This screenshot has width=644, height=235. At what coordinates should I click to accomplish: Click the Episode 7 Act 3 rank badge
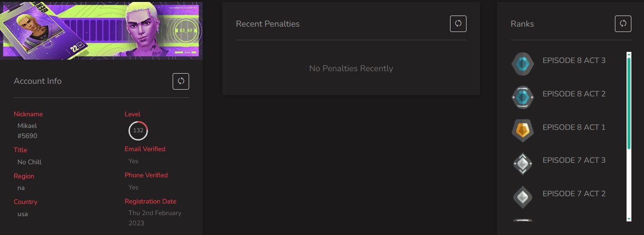pyautogui.click(x=523, y=164)
